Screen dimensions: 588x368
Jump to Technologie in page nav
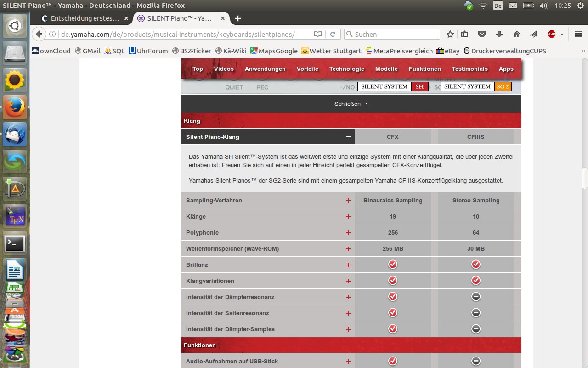[x=347, y=69]
